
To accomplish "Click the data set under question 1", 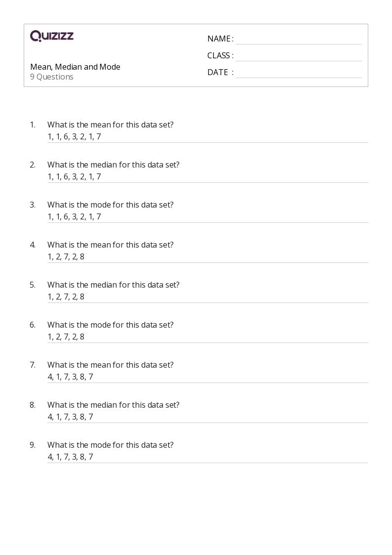I will 74,136.
